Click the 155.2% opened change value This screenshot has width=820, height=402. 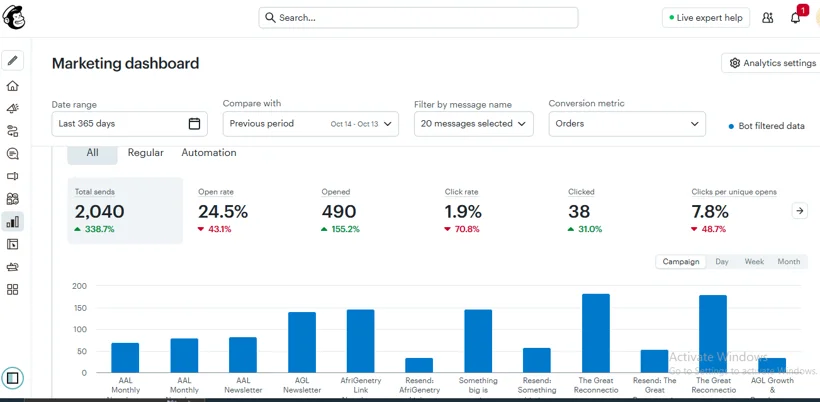[345, 229]
